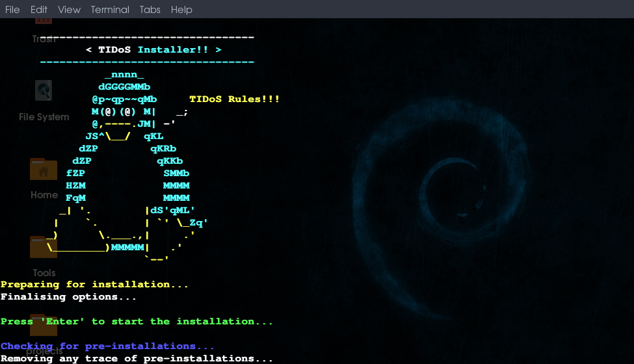Click the 'Checking for pre-installations...' line
The height and width of the screenshot is (364, 634).
coord(107,346)
